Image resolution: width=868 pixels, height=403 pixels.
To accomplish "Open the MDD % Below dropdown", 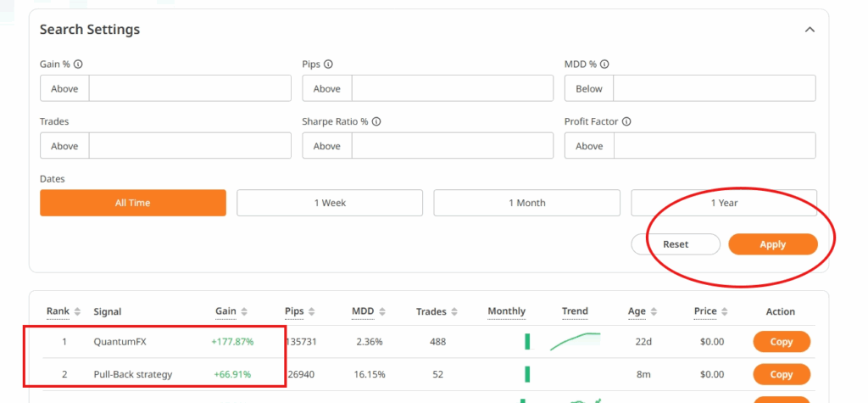I will pos(589,88).
